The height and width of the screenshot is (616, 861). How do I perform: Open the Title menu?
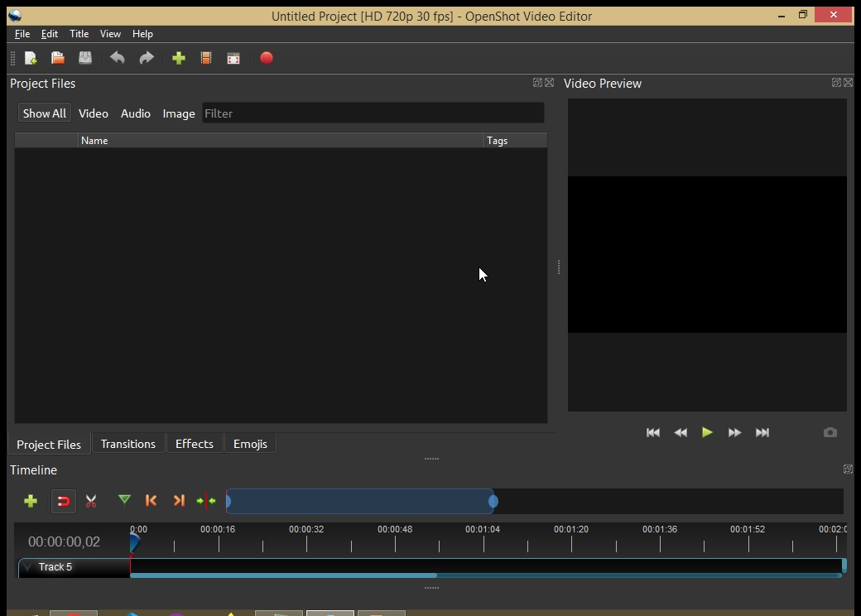coord(79,34)
